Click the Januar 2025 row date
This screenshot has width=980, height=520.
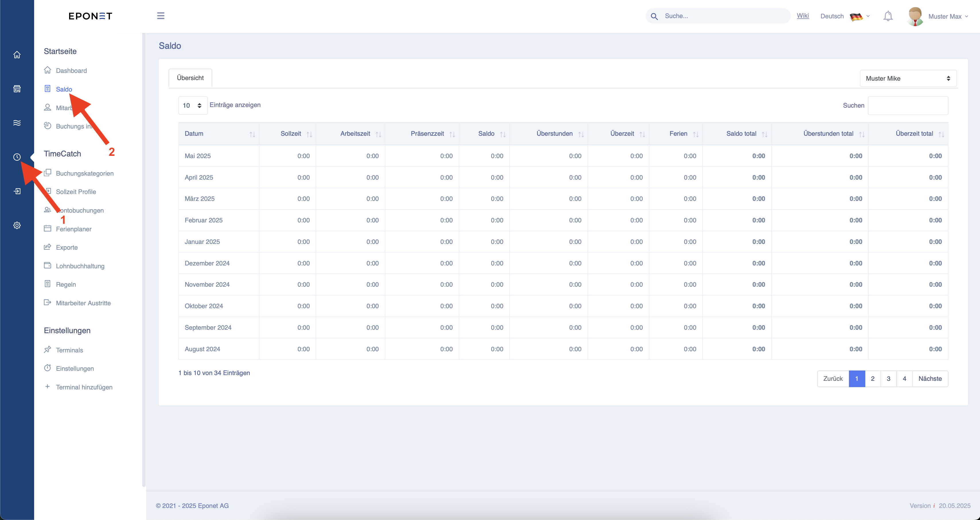coord(202,242)
